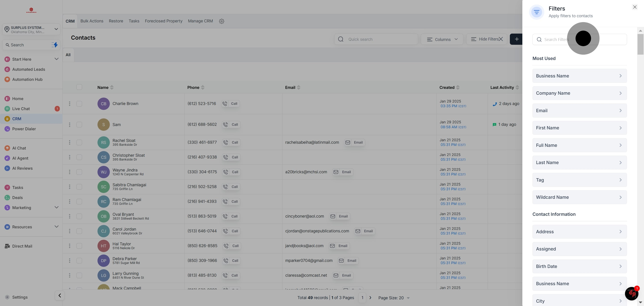Check the box for Wayne Jindra
This screenshot has height=306, width=644.
click(79, 172)
